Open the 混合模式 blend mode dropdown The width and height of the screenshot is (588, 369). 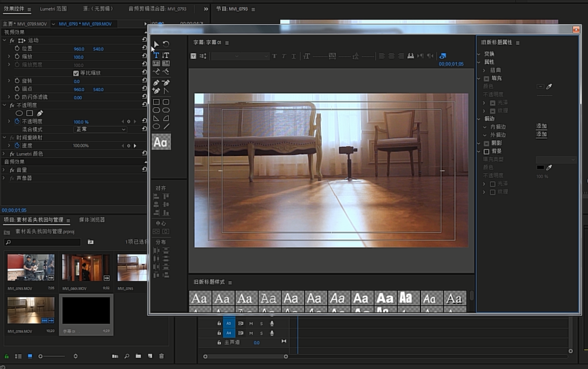pos(100,129)
